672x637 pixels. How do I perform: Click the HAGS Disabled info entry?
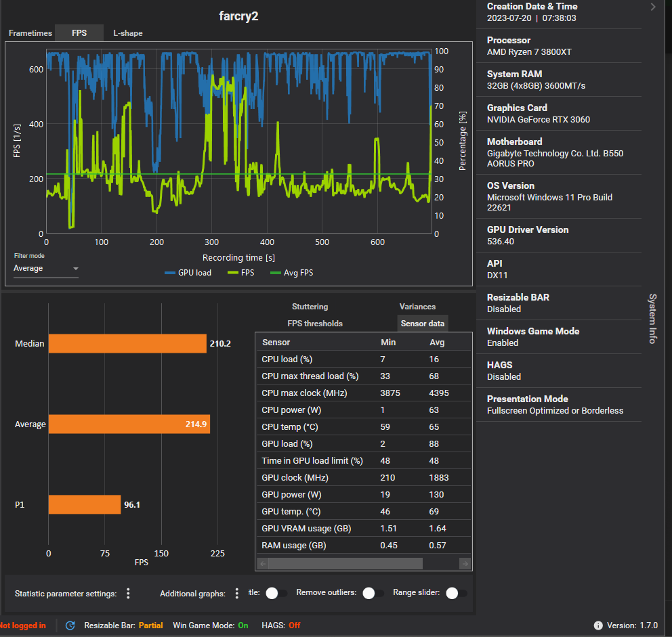click(x=558, y=371)
